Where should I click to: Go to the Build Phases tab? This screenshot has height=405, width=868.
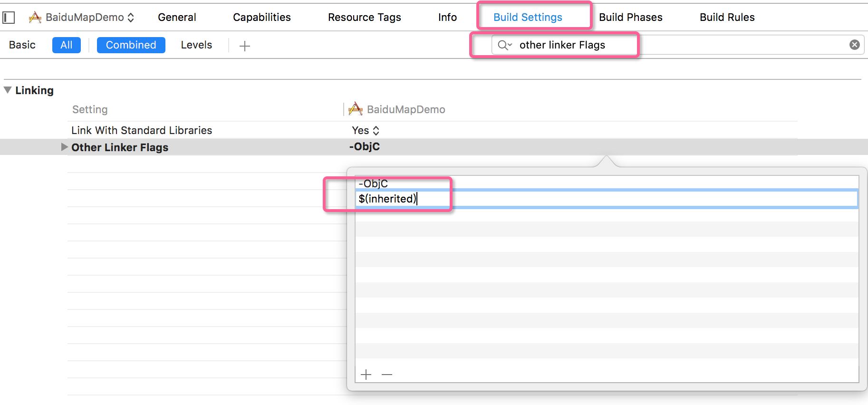tap(630, 17)
